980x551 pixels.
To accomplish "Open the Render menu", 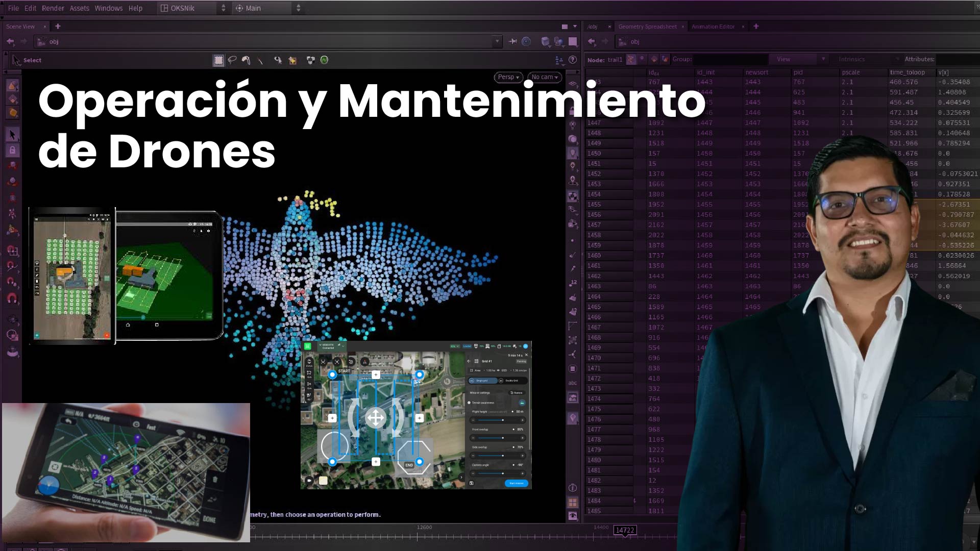I will [53, 8].
